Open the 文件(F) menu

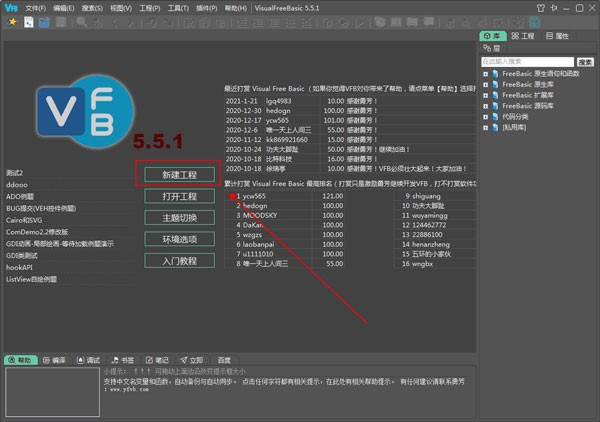pos(35,7)
